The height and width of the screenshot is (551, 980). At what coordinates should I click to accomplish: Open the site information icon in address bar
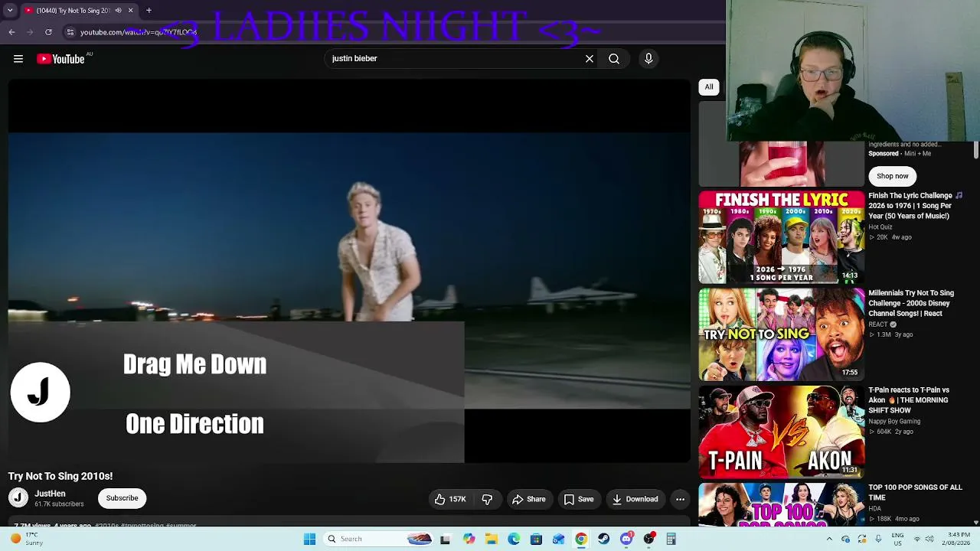(70, 32)
